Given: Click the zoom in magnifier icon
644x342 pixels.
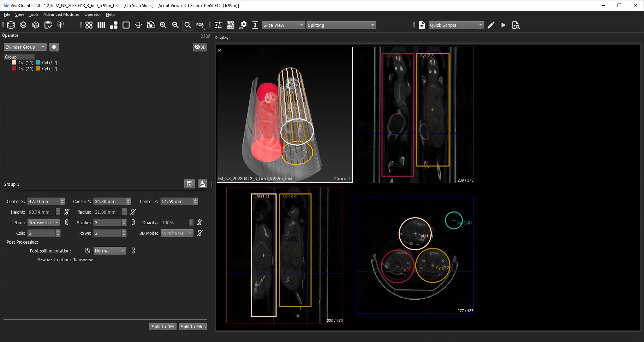Looking at the screenshot, I should pos(163,25).
